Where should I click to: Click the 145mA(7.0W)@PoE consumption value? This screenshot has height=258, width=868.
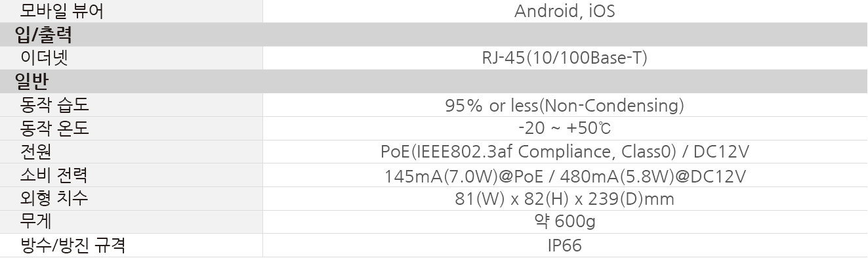[x=565, y=176]
